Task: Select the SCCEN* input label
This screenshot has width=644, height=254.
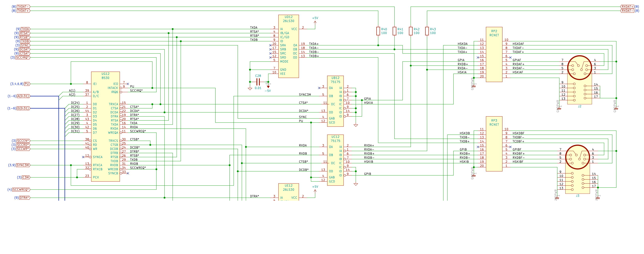Action: click(23, 141)
